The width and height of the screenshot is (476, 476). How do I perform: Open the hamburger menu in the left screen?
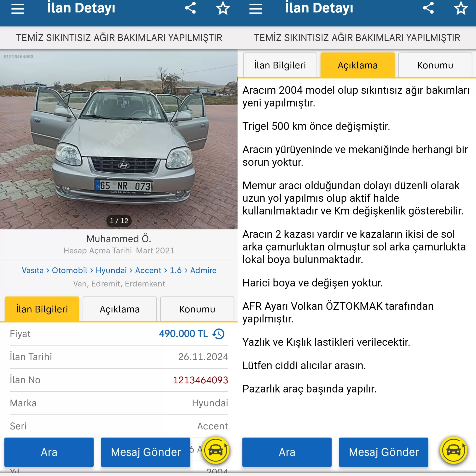click(18, 9)
